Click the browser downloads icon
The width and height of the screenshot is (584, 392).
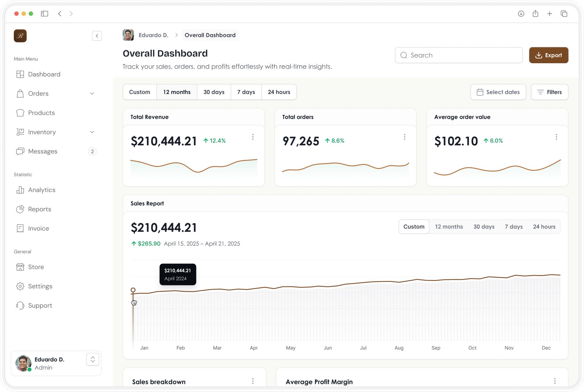pyautogui.click(x=521, y=14)
